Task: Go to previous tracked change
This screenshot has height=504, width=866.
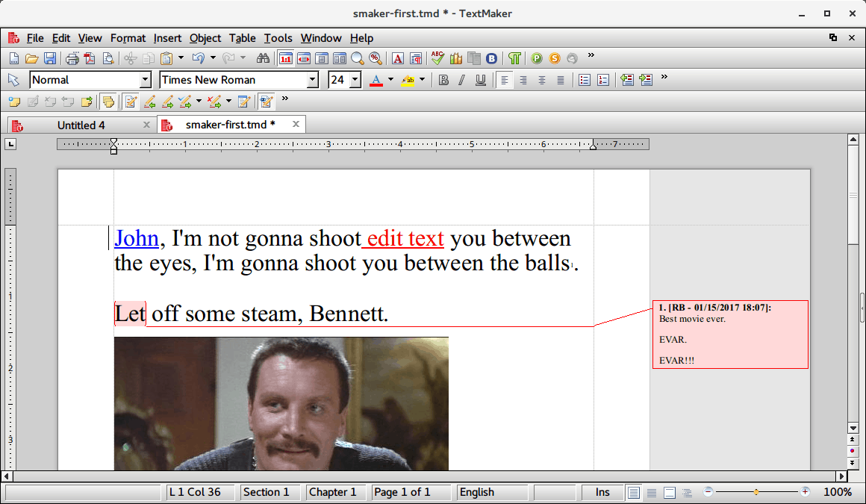Action: [149, 102]
